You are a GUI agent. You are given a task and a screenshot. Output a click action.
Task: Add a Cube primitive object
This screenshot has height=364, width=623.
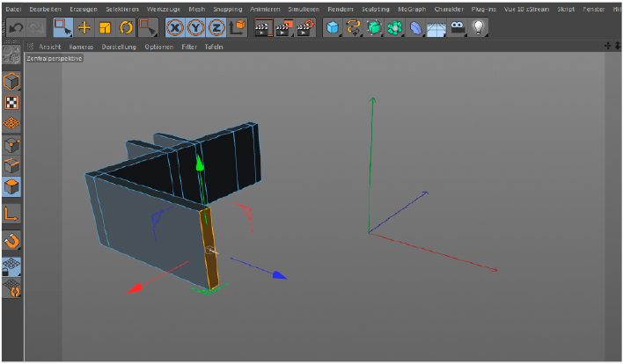333,27
